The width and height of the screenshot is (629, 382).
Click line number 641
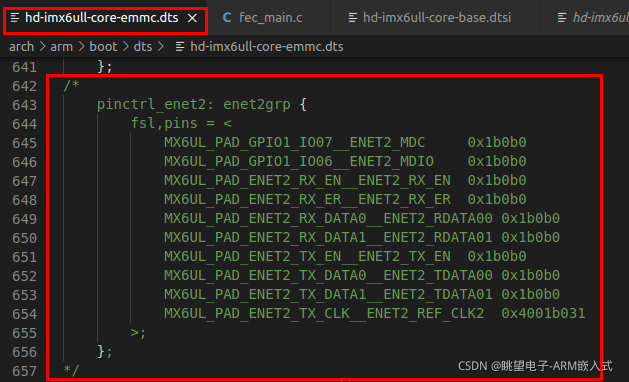click(24, 67)
